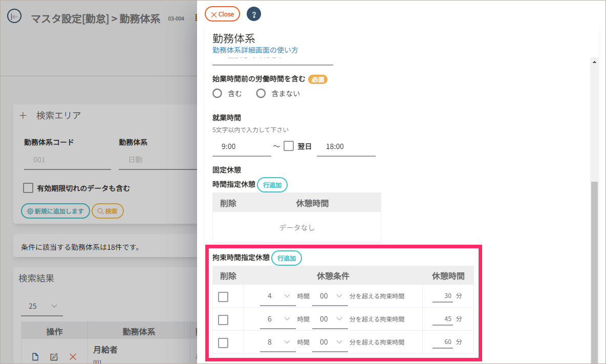Viewport: 606px width, 364px height.
Task: Expand the 検索エリア plus icon
Action: (x=23, y=116)
